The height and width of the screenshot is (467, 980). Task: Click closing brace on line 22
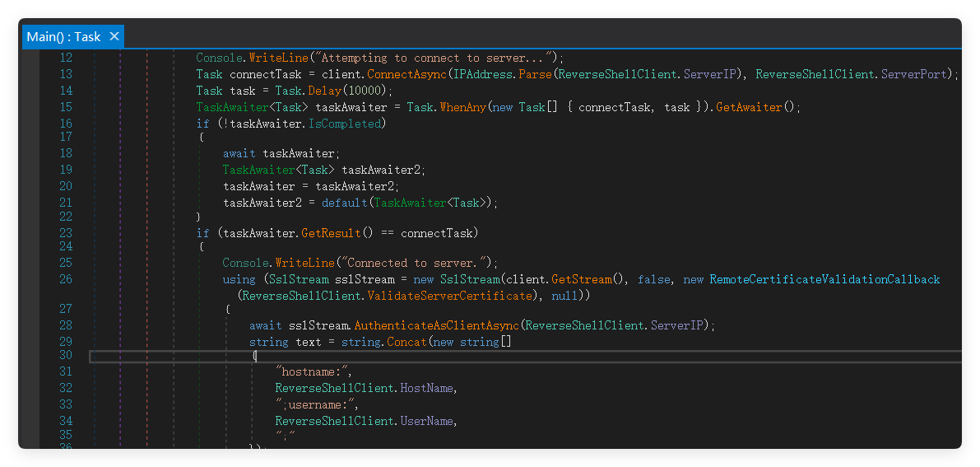(199, 217)
